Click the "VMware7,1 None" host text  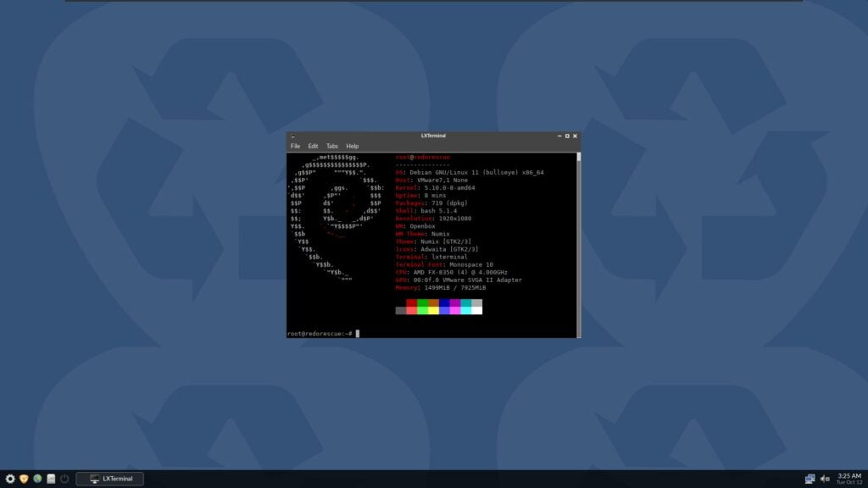click(441, 180)
